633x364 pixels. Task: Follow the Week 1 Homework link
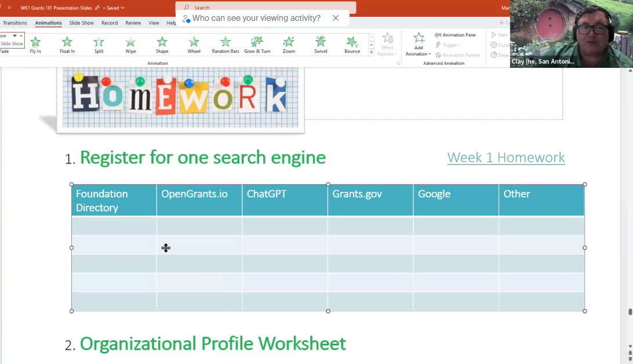click(506, 158)
